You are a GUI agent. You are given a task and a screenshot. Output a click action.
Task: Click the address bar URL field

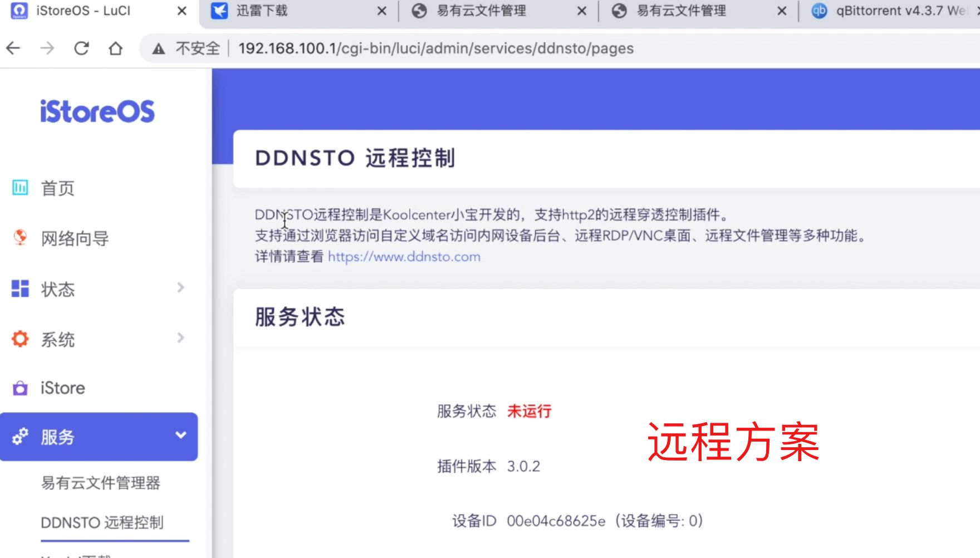coord(435,48)
